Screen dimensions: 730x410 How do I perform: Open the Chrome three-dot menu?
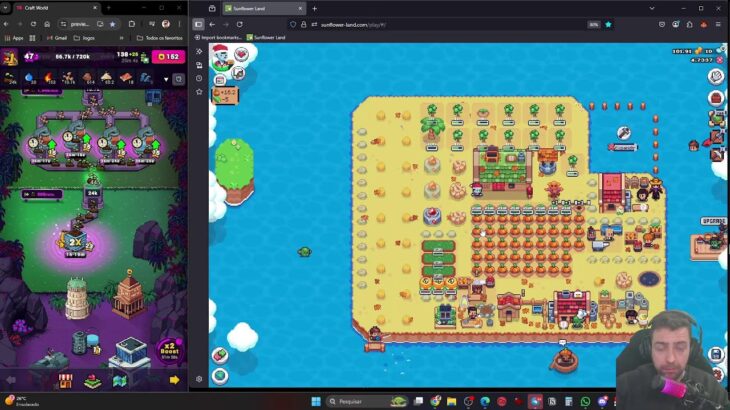pos(180,24)
